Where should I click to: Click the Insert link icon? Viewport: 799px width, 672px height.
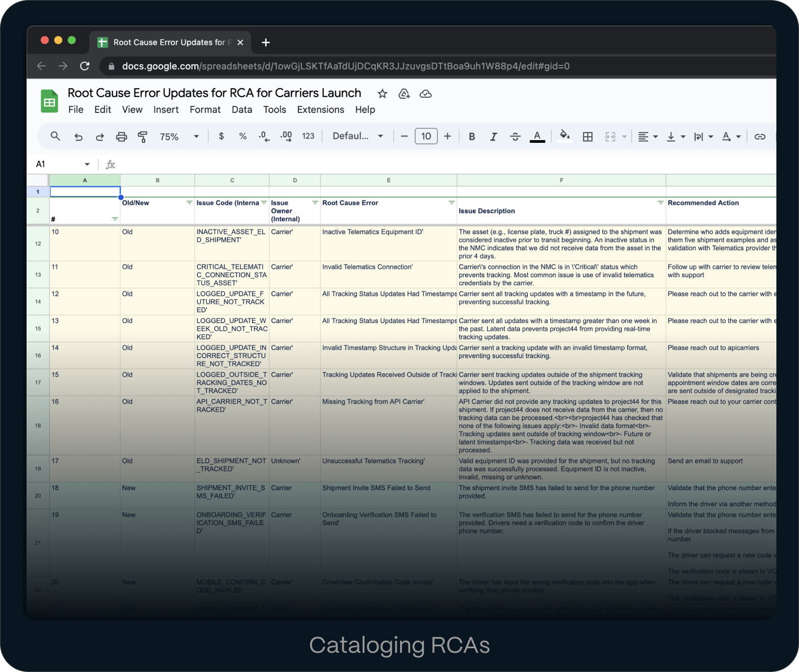coord(760,137)
